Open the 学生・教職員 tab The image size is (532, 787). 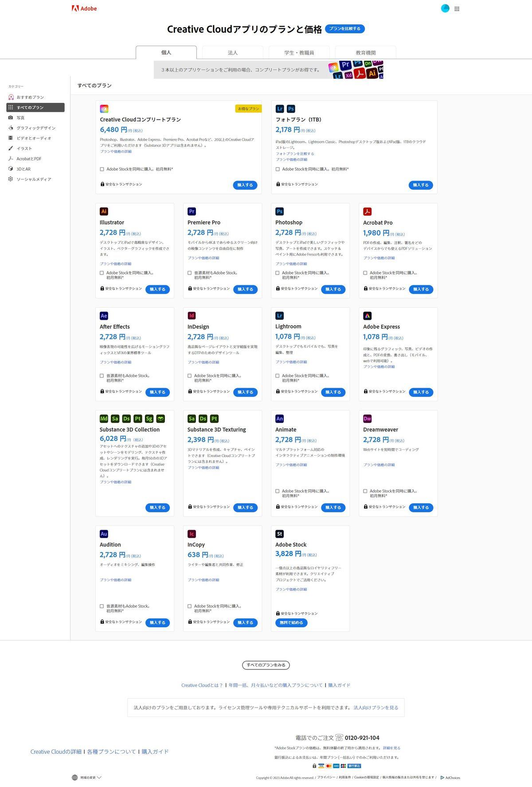point(299,52)
